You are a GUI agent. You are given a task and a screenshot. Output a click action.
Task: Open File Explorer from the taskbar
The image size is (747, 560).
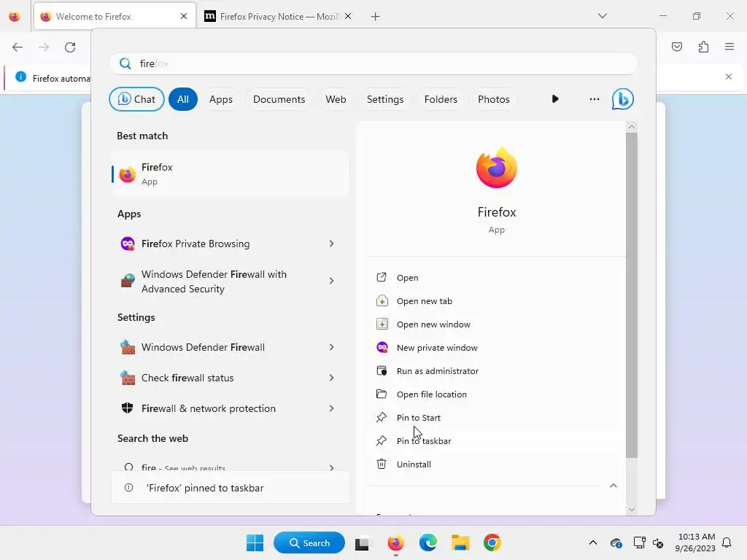click(x=460, y=542)
